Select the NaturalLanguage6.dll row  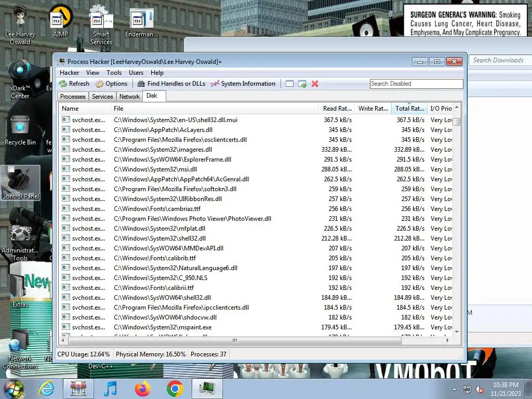257,268
